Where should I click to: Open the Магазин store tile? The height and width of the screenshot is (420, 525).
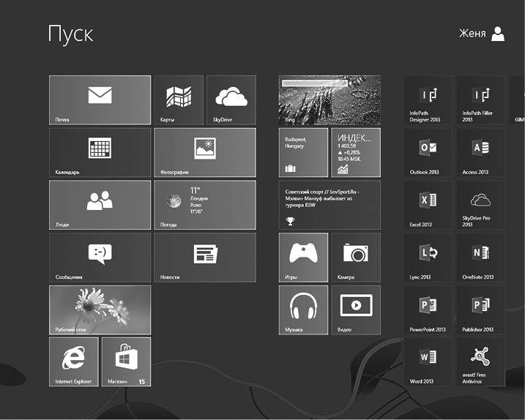(126, 361)
